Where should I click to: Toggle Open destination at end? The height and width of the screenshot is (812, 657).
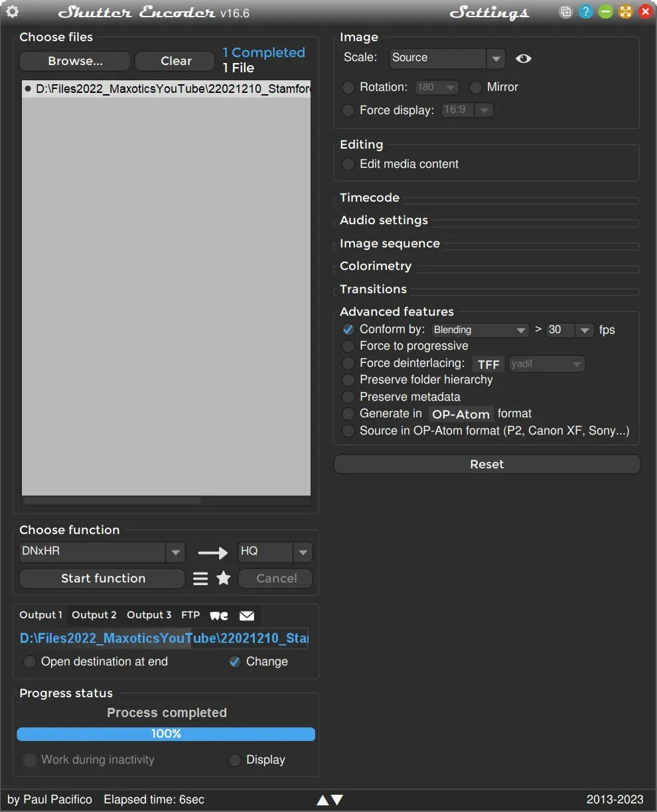[x=30, y=662]
